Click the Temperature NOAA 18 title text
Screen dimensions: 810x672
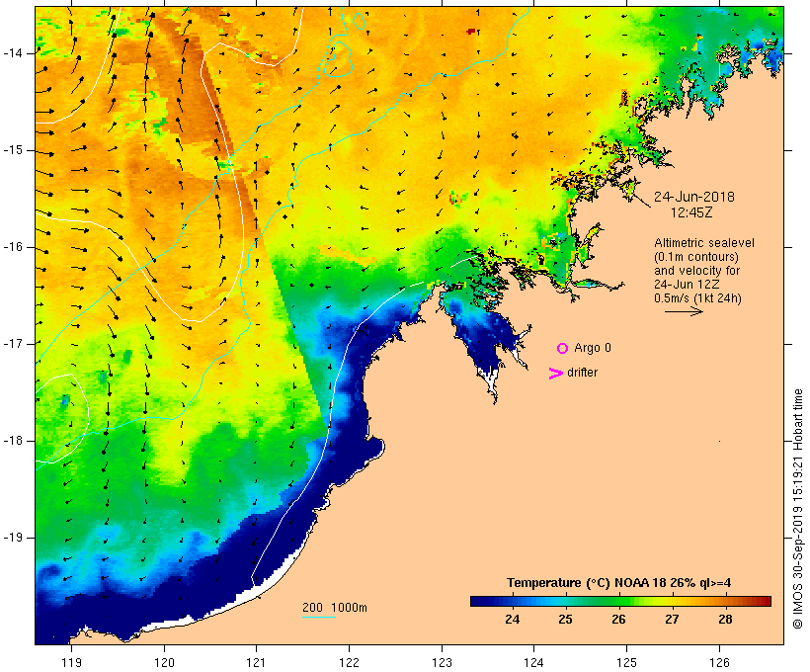(619, 583)
